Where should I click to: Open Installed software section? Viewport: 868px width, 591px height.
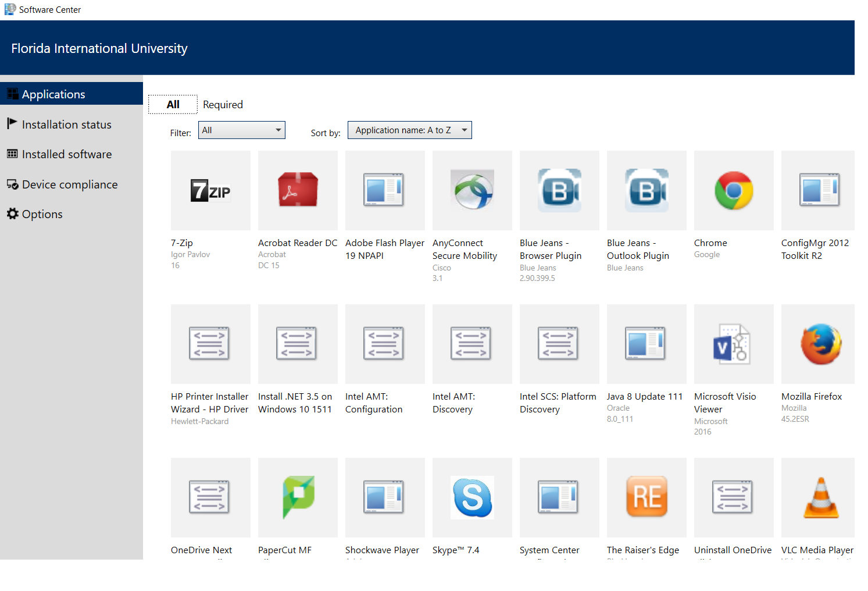coord(66,154)
